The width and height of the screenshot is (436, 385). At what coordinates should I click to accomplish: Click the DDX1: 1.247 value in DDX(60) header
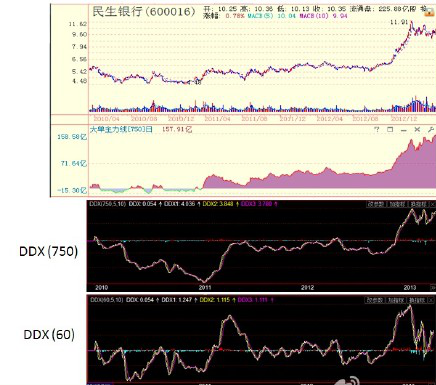[177, 300]
